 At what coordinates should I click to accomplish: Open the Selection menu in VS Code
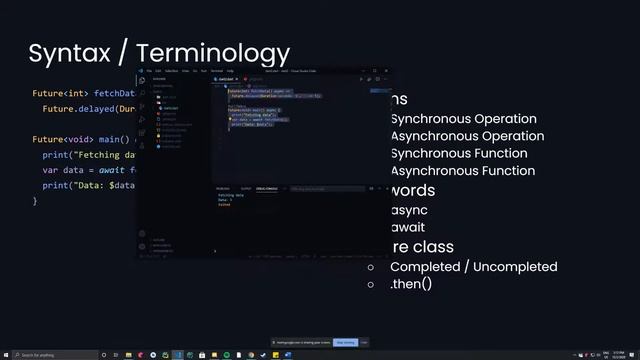171,71
